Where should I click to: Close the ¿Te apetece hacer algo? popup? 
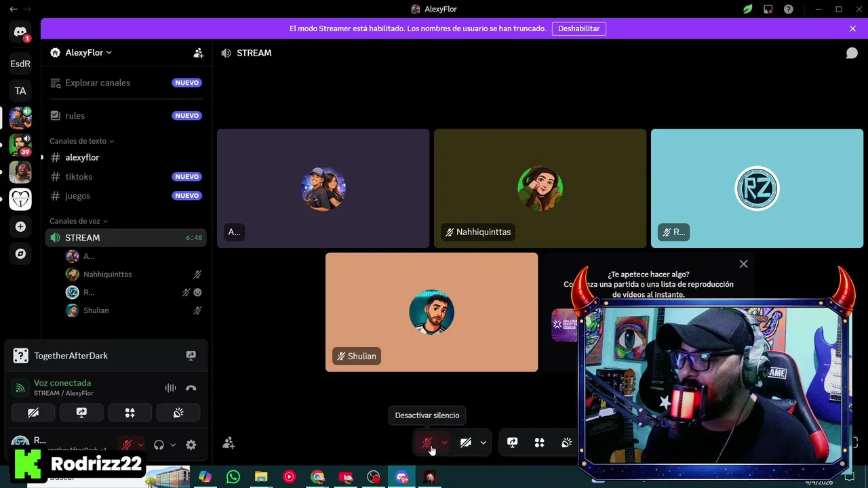click(743, 264)
